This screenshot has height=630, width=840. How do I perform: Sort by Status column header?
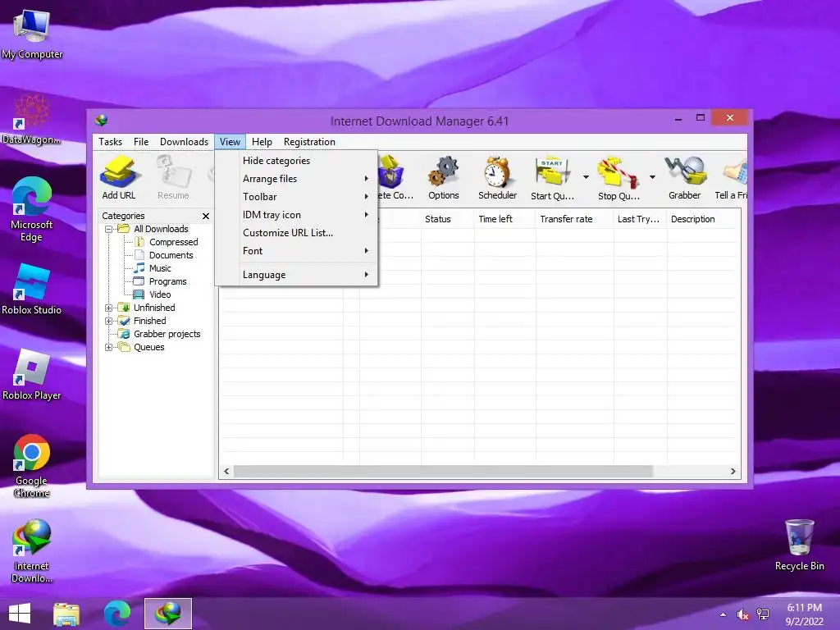point(447,219)
